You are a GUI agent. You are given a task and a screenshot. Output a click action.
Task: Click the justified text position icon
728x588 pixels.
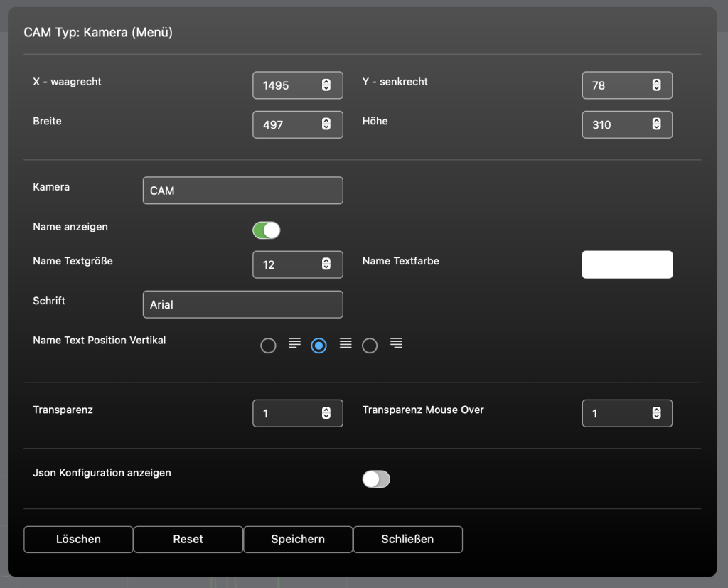(346, 343)
